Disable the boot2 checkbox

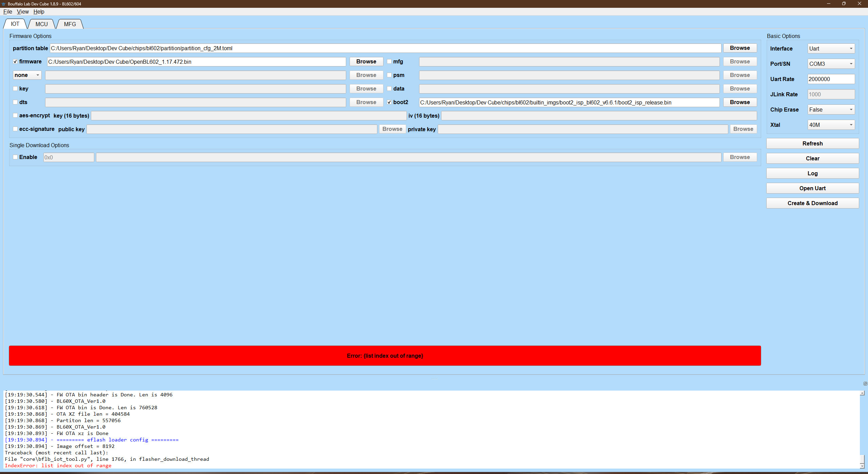tap(389, 102)
